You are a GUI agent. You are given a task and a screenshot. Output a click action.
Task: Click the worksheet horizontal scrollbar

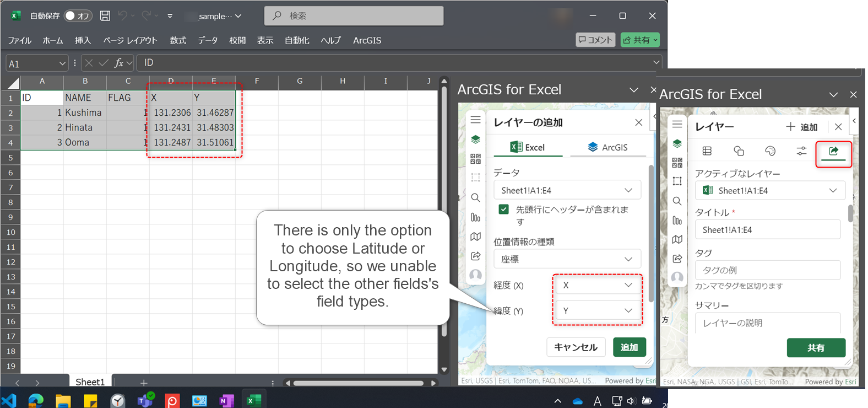[x=359, y=383]
